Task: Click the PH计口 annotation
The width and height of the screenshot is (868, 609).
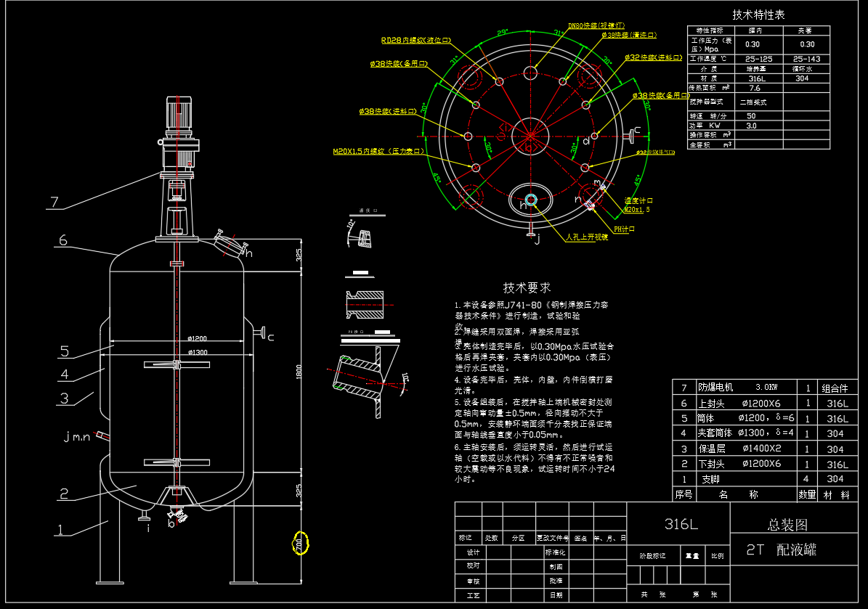Action: pyautogui.click(x=624, y=229)
